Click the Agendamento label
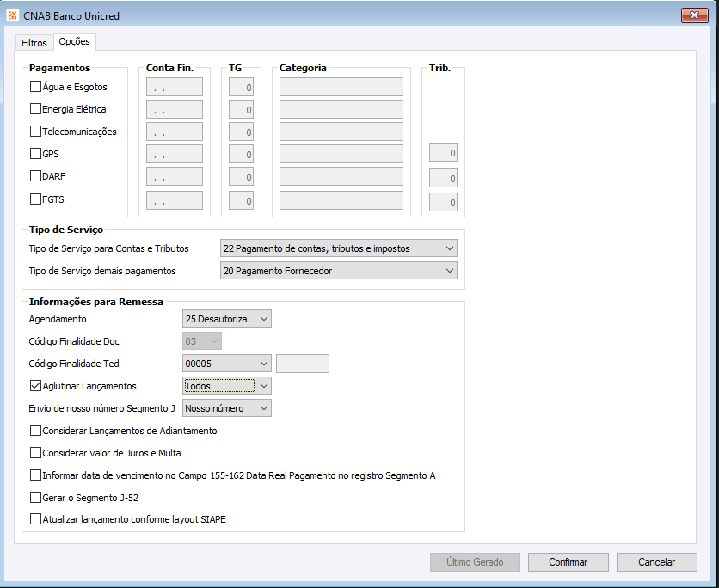This screenshot has width=719, height=588. click(x=58, y=319)
